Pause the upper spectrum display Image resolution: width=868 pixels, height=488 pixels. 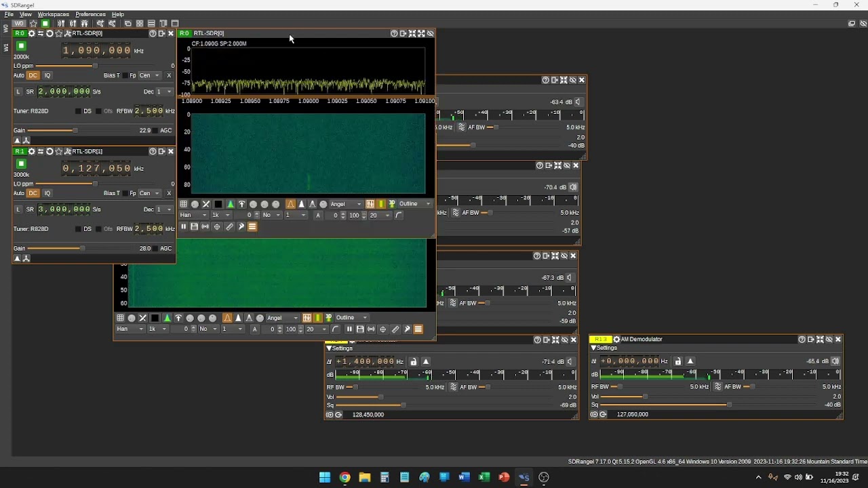click(x=184, y=227)
